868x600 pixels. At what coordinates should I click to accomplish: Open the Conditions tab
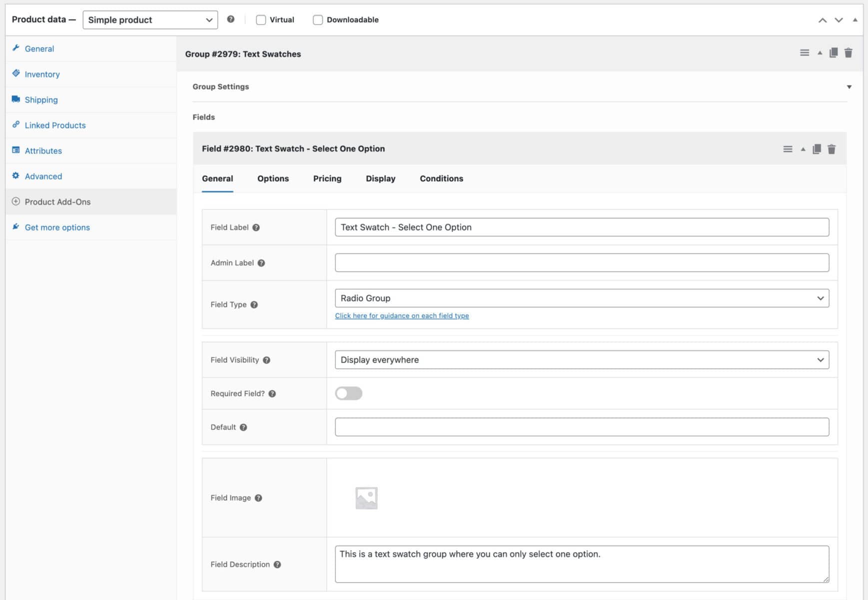point(441,178)
